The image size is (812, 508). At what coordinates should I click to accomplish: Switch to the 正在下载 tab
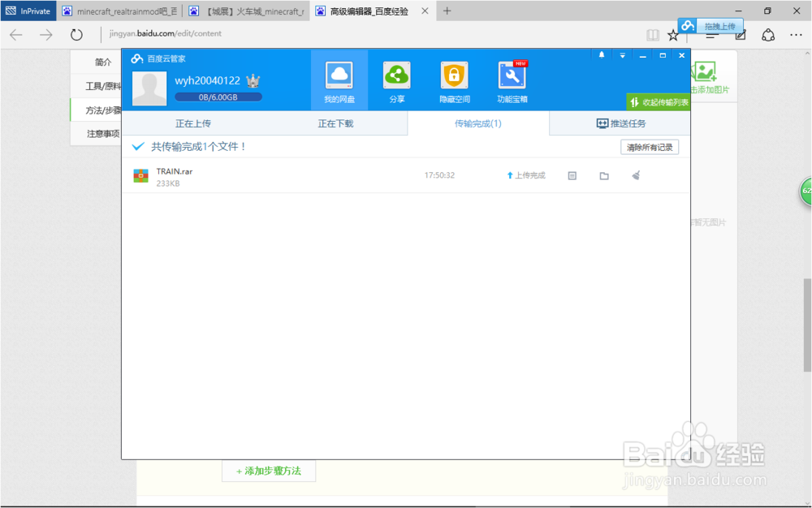click(x=335, y=123)
